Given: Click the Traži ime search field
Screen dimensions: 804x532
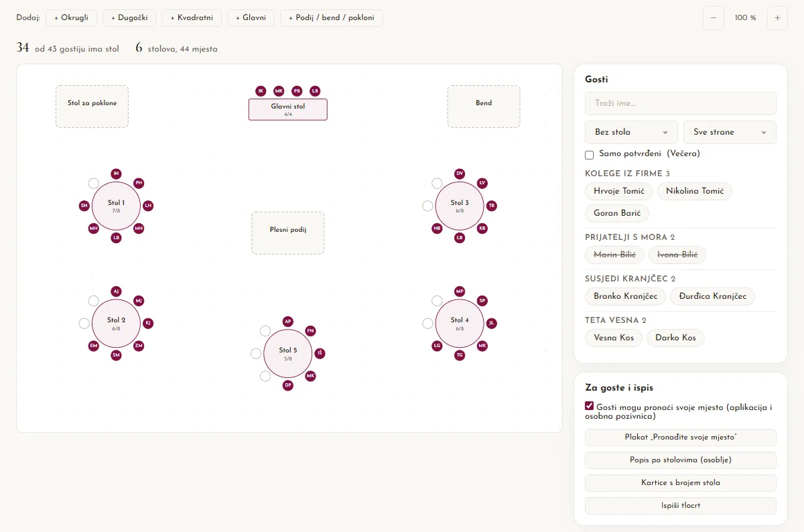Looking at the screenshot, I should click(x=681, y=103).
